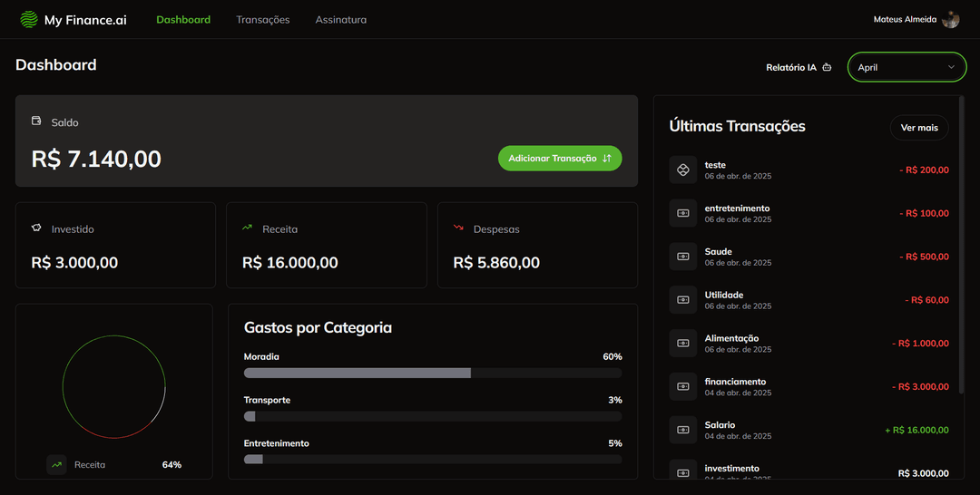Click the Moradia spending progress bar
The height and width of the screenshot is (495, 980).
[x=433, y=374]
